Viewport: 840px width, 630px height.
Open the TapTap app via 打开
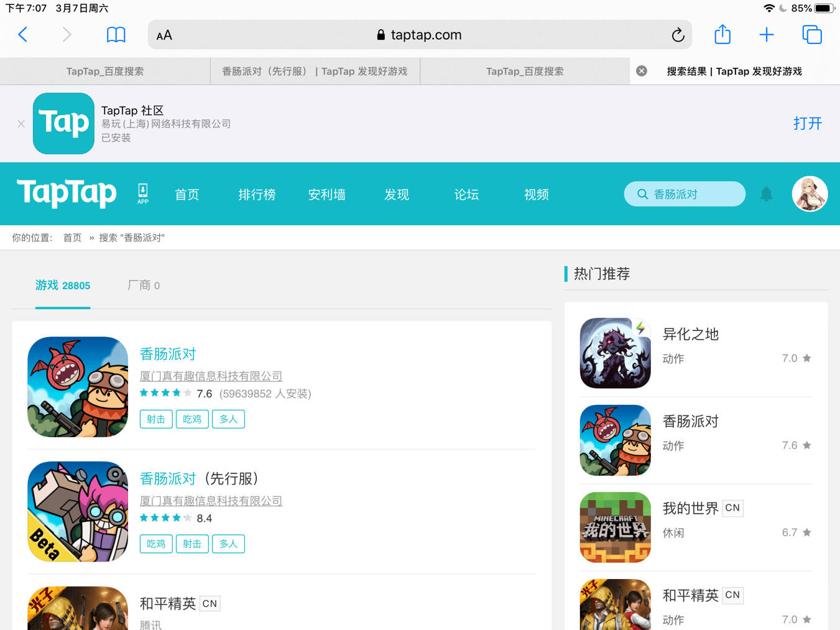point(808,123)
